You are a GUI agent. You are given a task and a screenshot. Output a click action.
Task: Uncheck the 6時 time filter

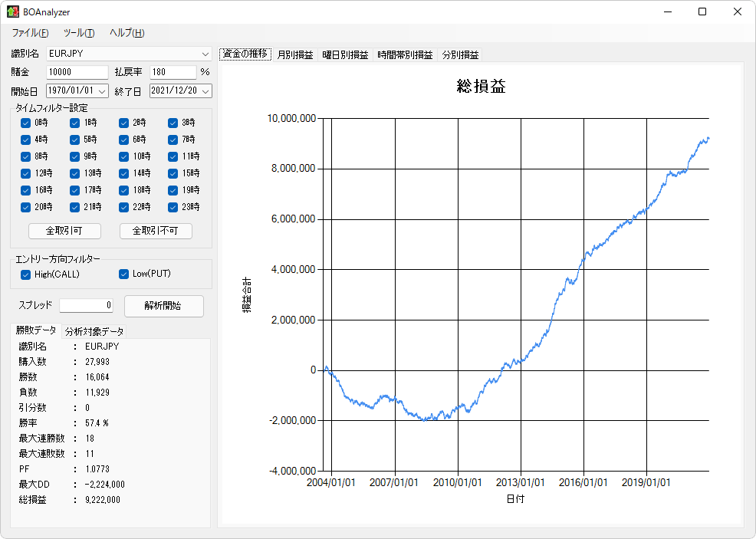click(124, 140)
